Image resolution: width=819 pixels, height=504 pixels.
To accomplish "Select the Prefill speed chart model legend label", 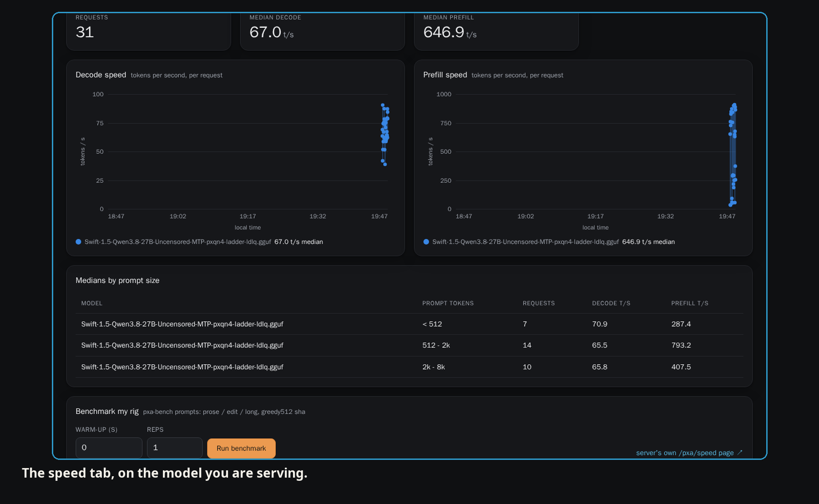I will [x=525, y=242].
